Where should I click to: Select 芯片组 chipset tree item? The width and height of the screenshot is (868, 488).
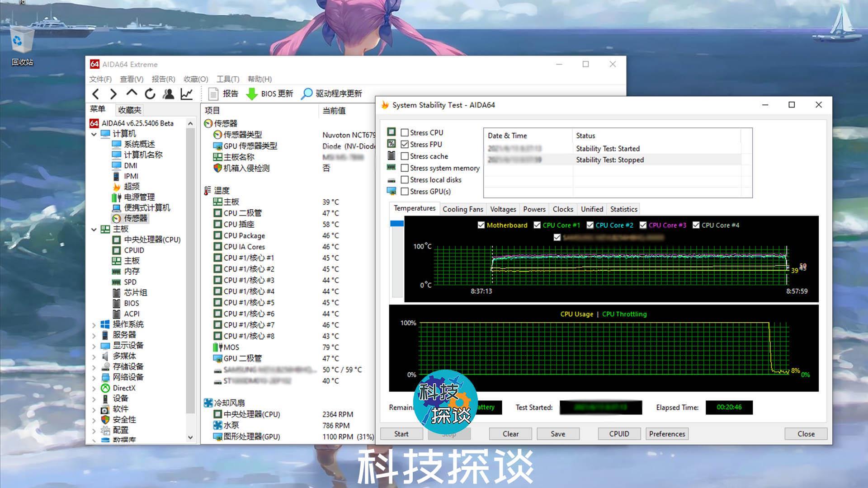tap(130, 292)
